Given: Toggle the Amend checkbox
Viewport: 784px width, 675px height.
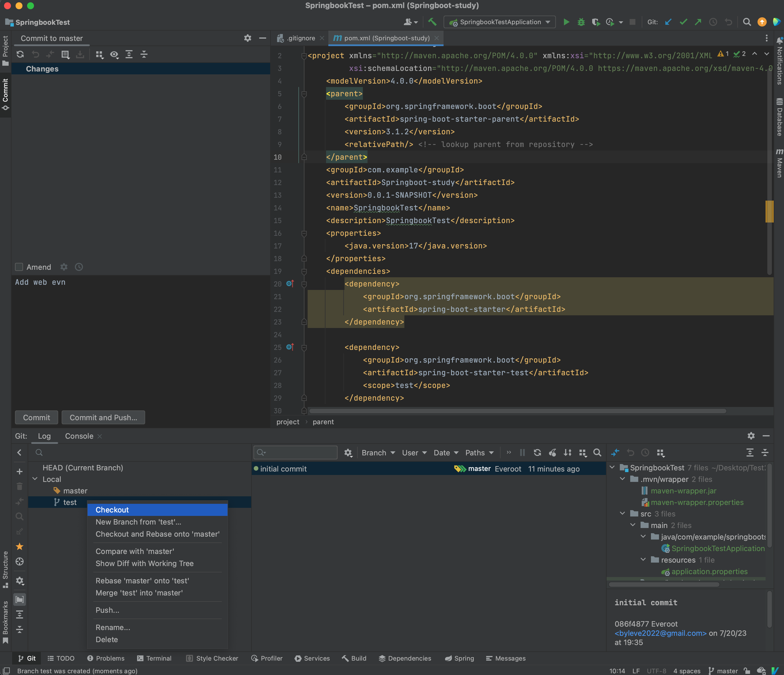Looking at the screenshot, I should click(x=19, y=267).
